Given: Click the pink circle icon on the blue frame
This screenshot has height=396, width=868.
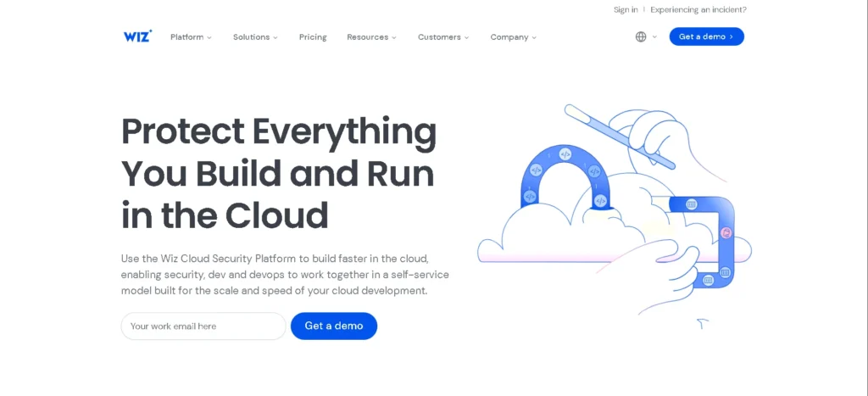Looking at the screenshot, I should (x=726, y=232).
